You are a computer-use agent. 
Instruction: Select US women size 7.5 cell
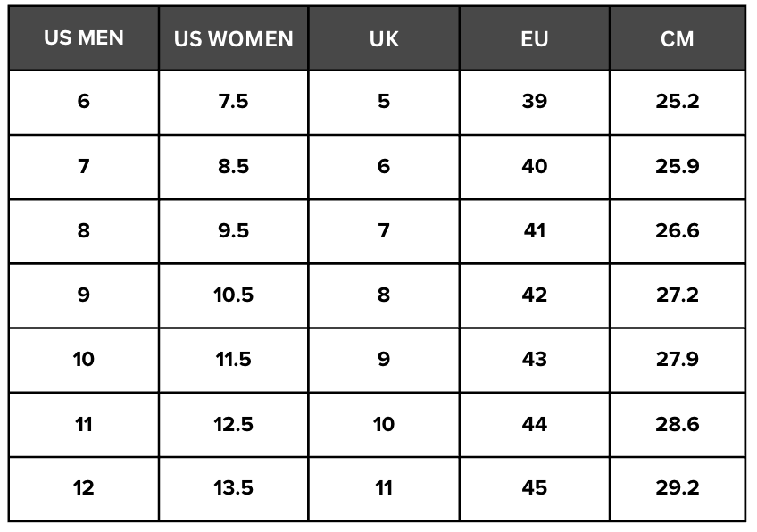(x=234, y=103)
